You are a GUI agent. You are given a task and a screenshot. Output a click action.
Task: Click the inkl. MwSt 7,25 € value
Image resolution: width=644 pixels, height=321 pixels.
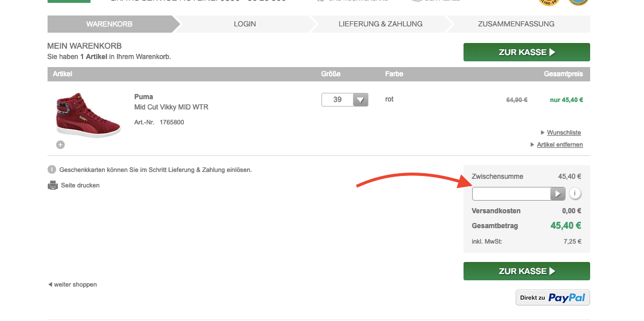(x=572, y=241)
